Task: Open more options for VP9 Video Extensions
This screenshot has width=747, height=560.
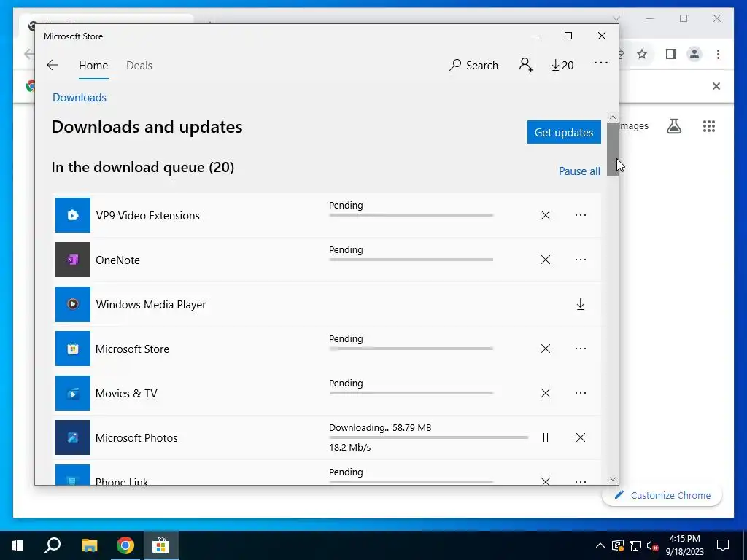Action: pyautogui.click(x=580, y=215)
